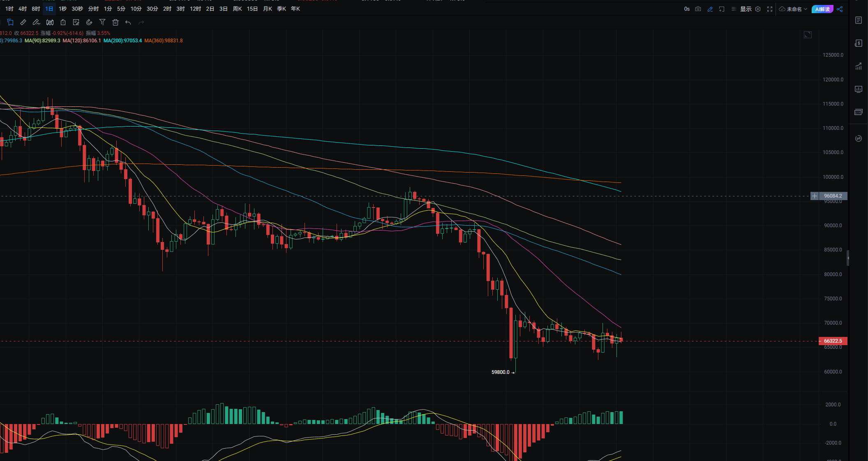This screenshot has height=461, width=868.
Task: Toggle the drawing toolbar bookmark icon
Action: tap(10, 23)
